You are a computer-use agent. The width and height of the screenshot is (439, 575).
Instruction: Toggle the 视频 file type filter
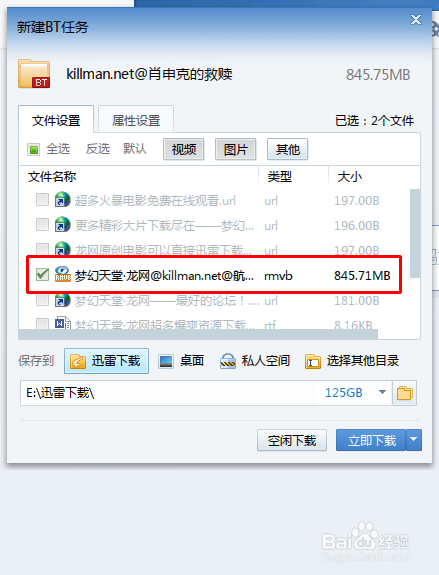point(184,149)
